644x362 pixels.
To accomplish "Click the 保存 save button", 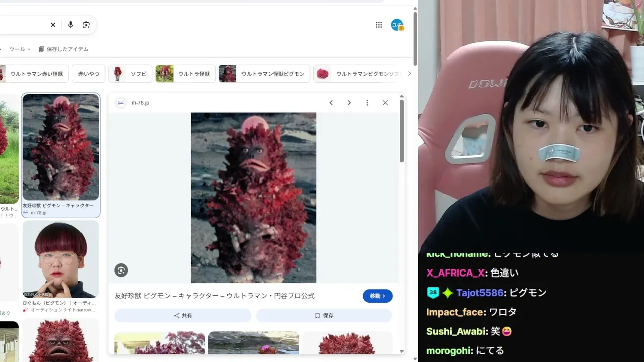I will [324, 315].
